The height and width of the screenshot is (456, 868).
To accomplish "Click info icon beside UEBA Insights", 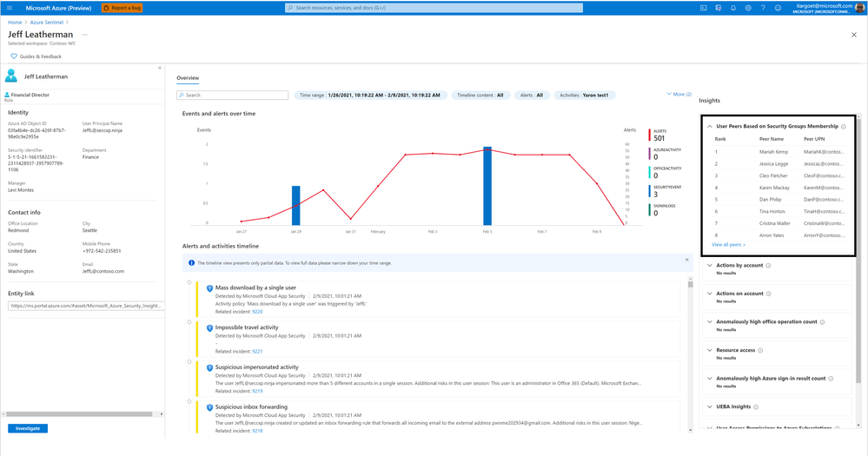I will (756, 406).
